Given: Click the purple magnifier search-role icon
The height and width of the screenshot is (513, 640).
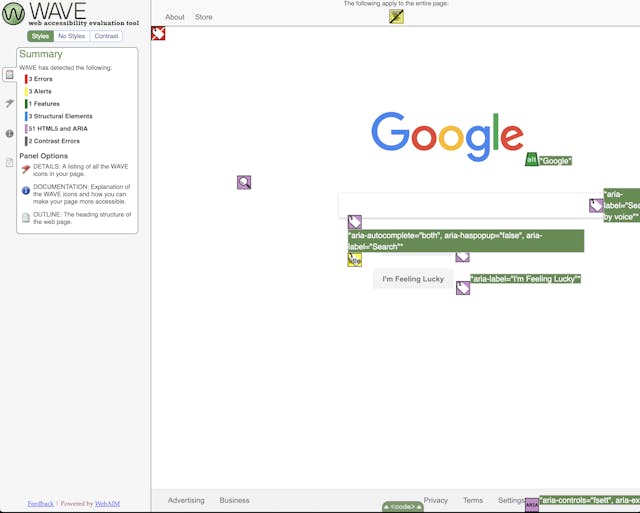Looking at the screenshot, I should [244, 182].
